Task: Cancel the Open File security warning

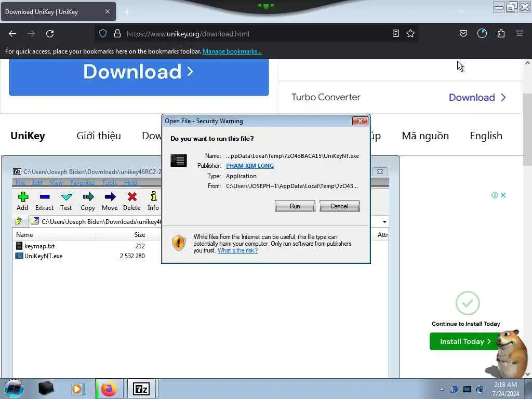Action: click(x=339, y=206)
